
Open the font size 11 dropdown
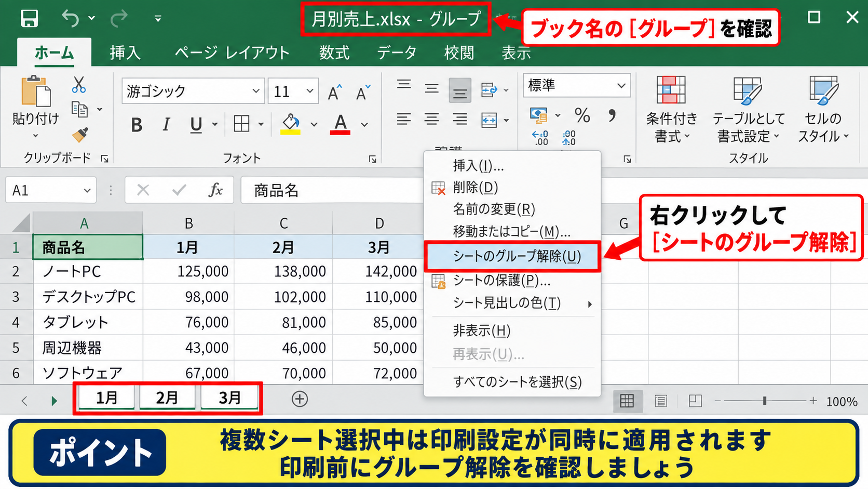coord(310,91)
